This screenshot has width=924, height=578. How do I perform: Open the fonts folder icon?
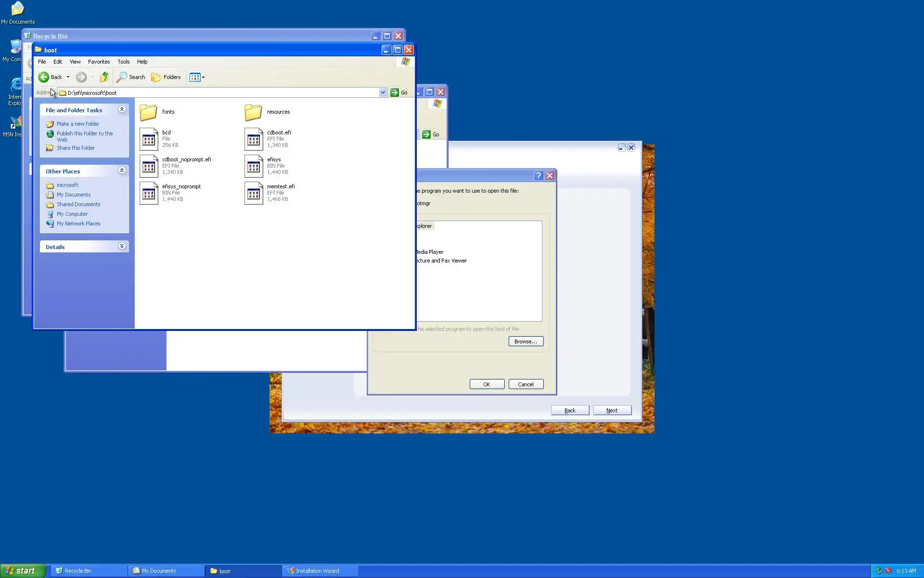pos(149,112)
